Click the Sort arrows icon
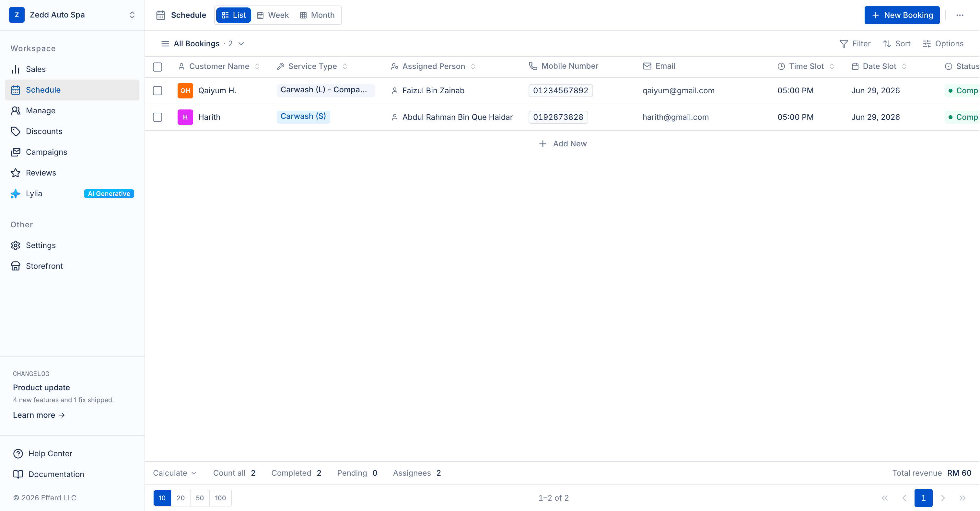980x511 pixels. point(887,44)
